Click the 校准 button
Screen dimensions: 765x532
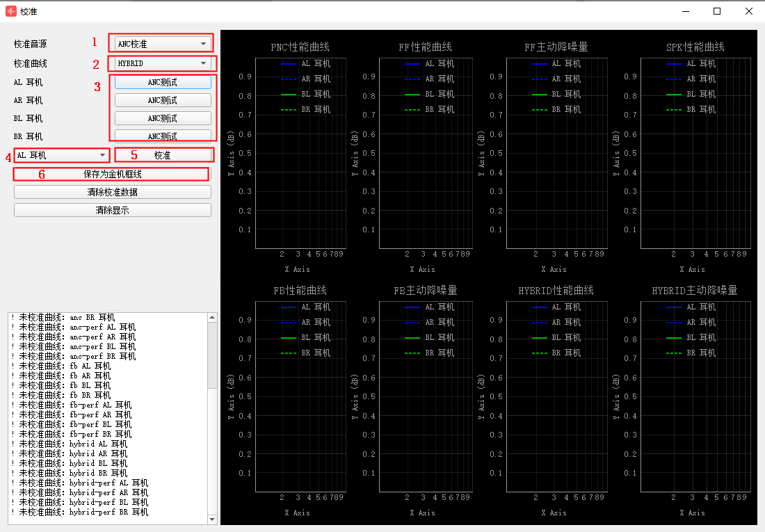(x=164, y=155)
